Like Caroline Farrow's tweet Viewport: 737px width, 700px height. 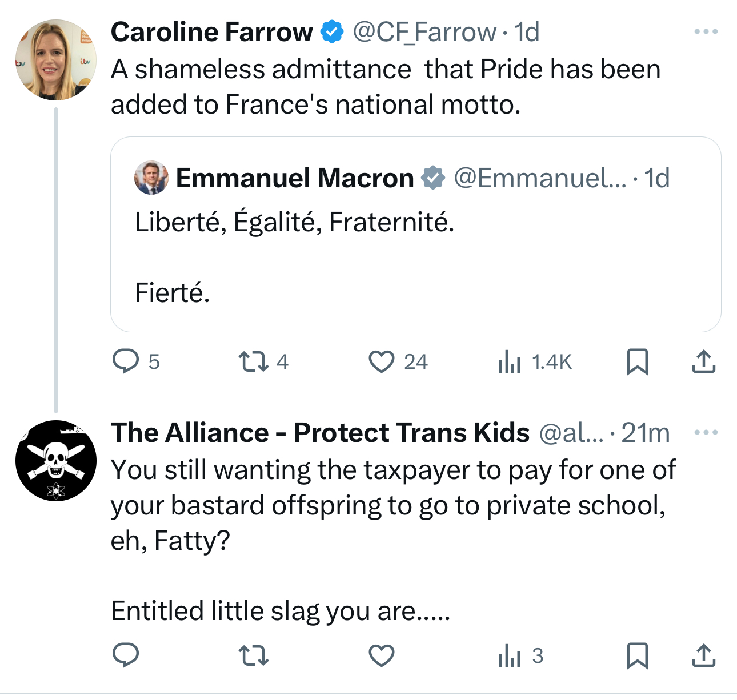pos(381,361)
